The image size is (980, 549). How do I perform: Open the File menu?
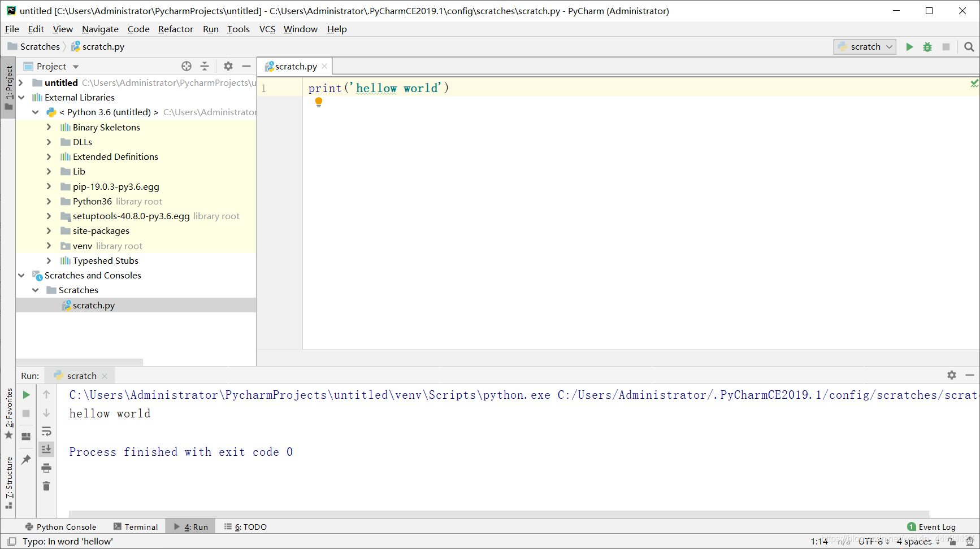(x=12, y=29)
